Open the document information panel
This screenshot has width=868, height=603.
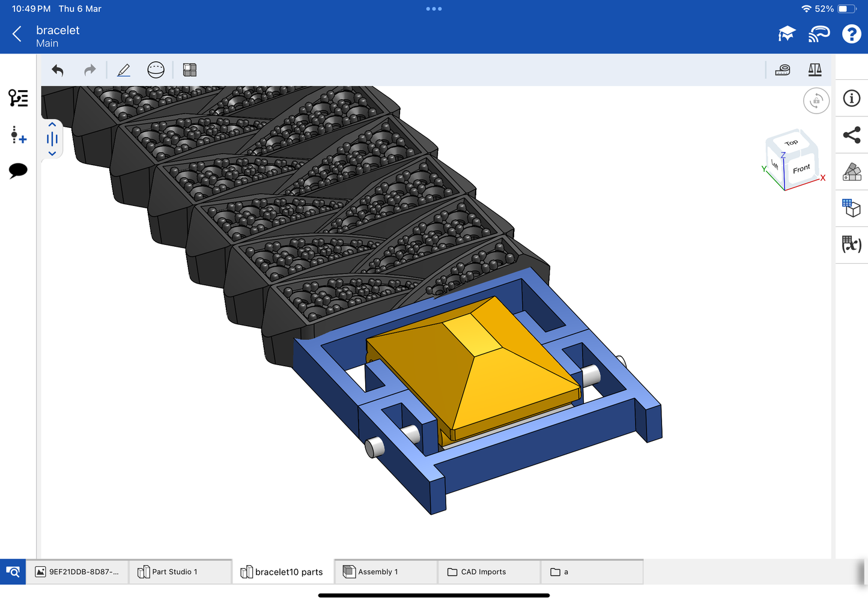point(852,98)
